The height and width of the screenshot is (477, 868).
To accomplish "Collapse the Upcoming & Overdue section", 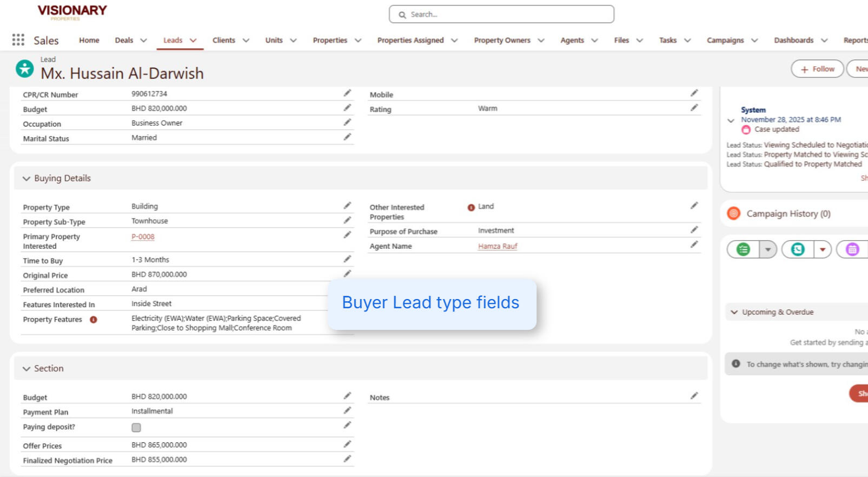I will [x=734, y=312].
